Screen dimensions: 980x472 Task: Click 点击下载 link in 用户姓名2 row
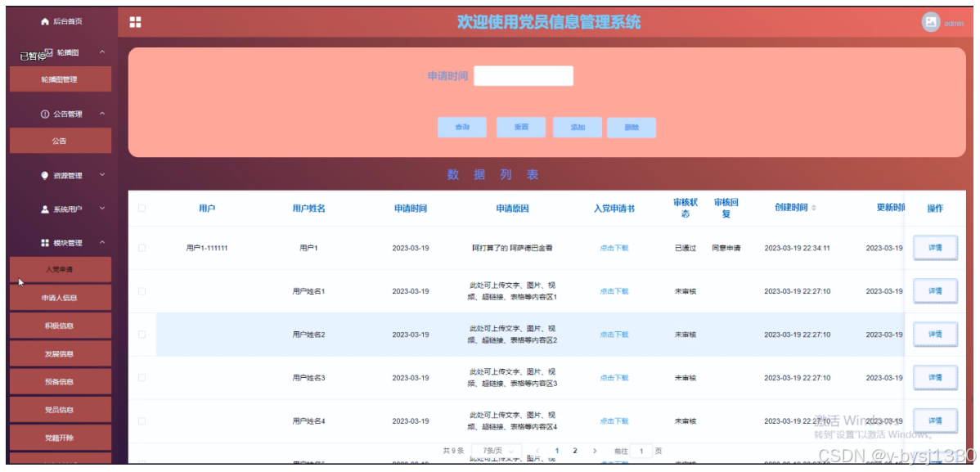(x=614, y=335)
